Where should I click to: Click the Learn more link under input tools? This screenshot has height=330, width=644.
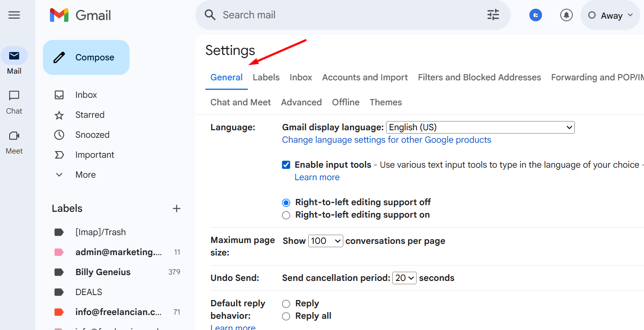click(x=317, y=177)
